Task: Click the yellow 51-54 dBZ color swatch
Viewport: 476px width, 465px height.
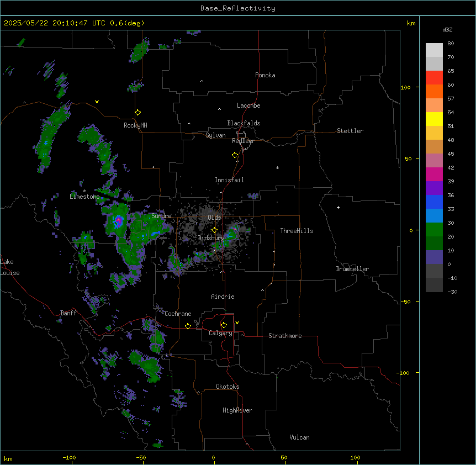Action: click(x=434, y=119)
